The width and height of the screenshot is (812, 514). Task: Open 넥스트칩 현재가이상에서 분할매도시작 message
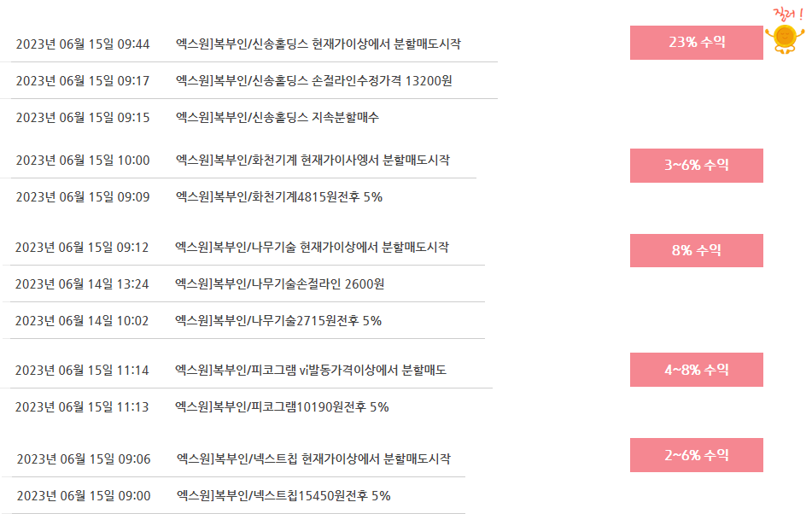coord(313,459)
